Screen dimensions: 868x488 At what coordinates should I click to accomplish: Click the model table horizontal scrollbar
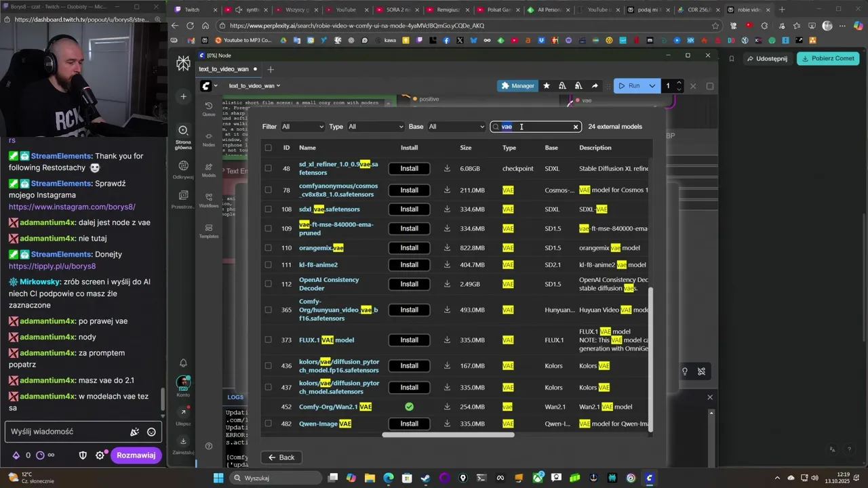pos(448,434)
